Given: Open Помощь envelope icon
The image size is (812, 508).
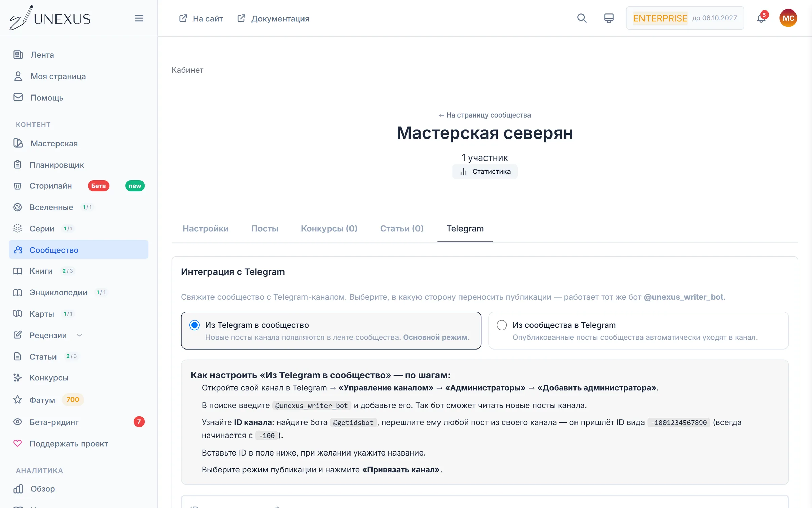Looking at the screenshot, I should (18, 98).
